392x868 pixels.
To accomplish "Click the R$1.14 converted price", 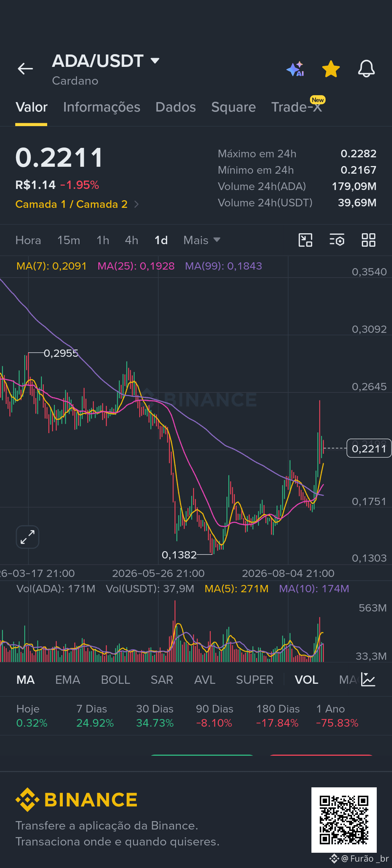I will point(35,185).
